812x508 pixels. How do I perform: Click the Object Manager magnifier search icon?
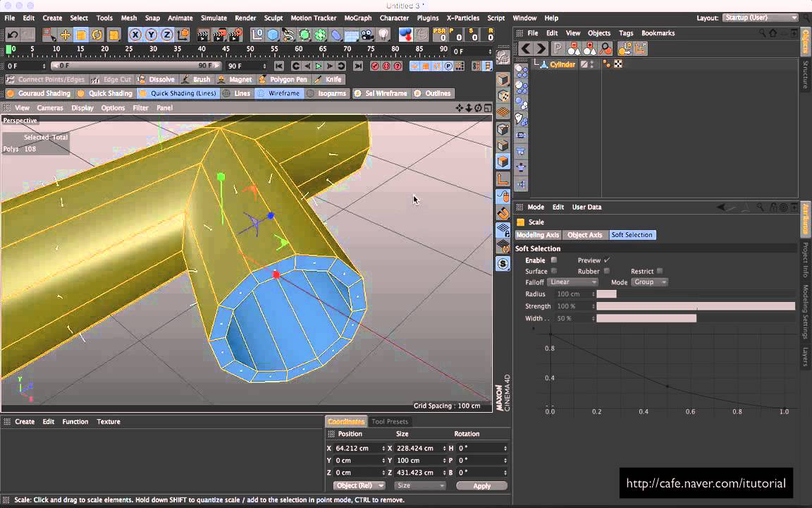[x=762, y=32]
